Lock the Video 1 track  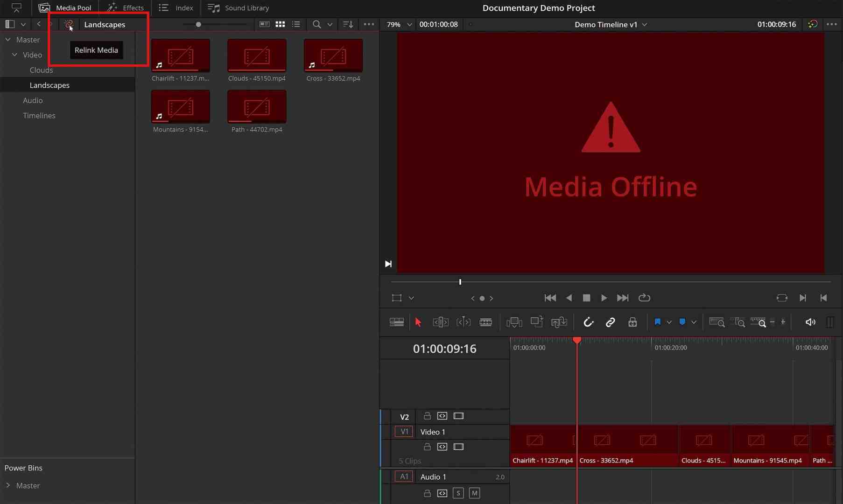point(428,447)
